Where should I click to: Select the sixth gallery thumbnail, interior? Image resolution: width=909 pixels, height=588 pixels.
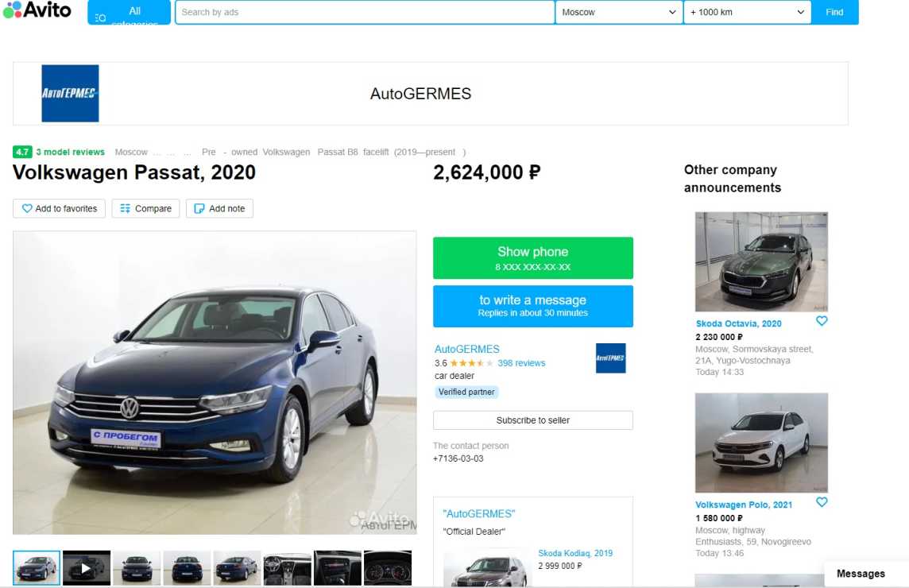287,567
